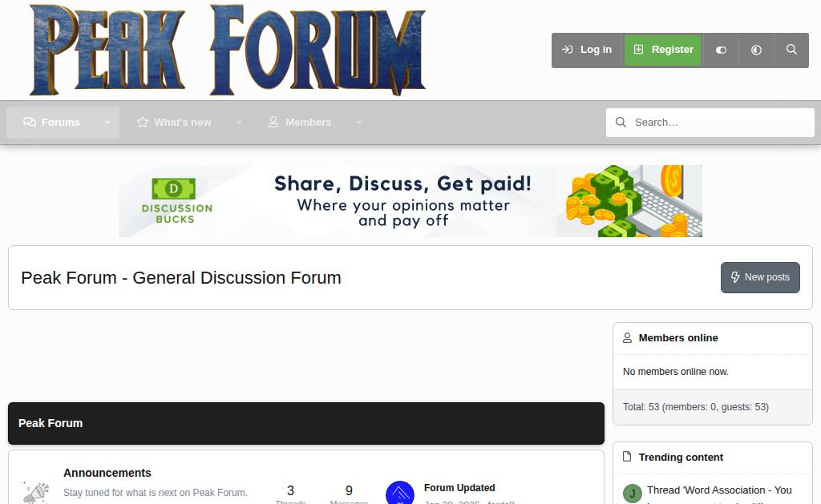
Task: Toggle dark/light style half-circle icon
Action: coord(756,50)
